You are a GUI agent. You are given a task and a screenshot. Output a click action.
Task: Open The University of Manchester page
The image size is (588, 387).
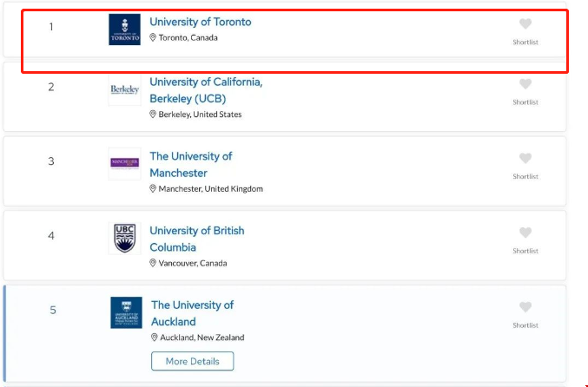point(191,164)
